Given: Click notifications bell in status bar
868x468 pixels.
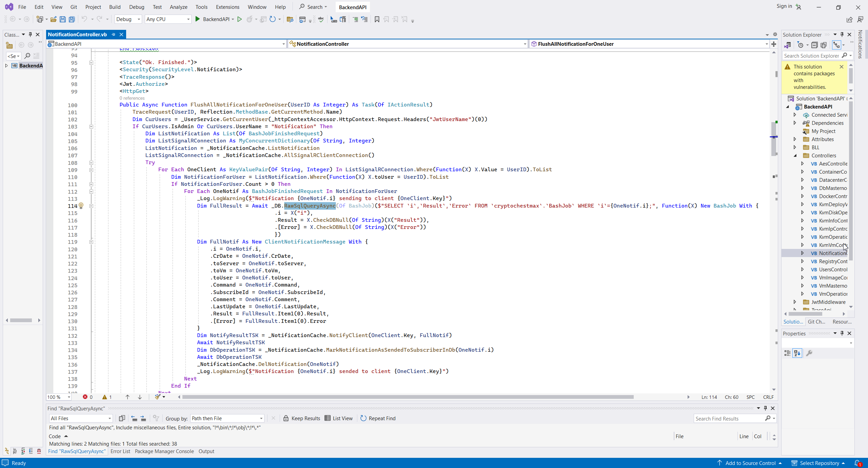Looking at the screenshot, I should click(858, 463).
